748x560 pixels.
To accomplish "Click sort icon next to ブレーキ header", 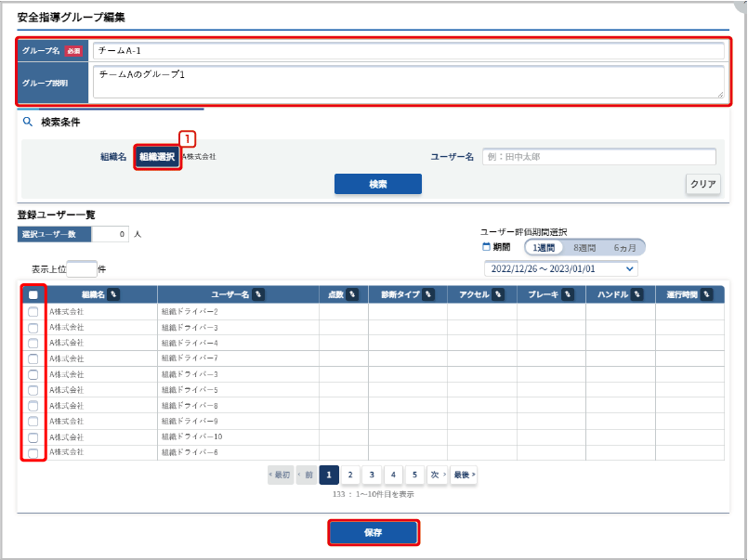I will pos(566,294).
